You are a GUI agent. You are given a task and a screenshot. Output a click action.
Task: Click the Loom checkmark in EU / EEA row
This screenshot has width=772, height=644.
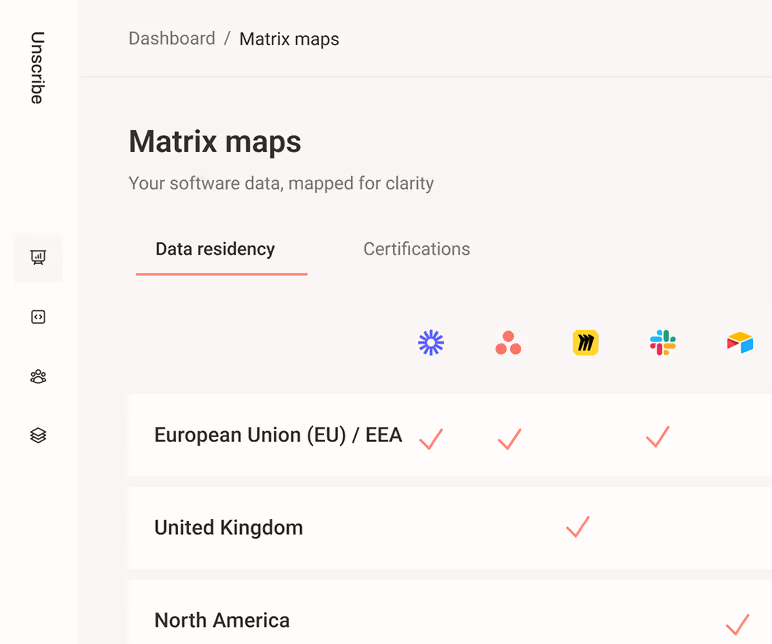[431, 439]
